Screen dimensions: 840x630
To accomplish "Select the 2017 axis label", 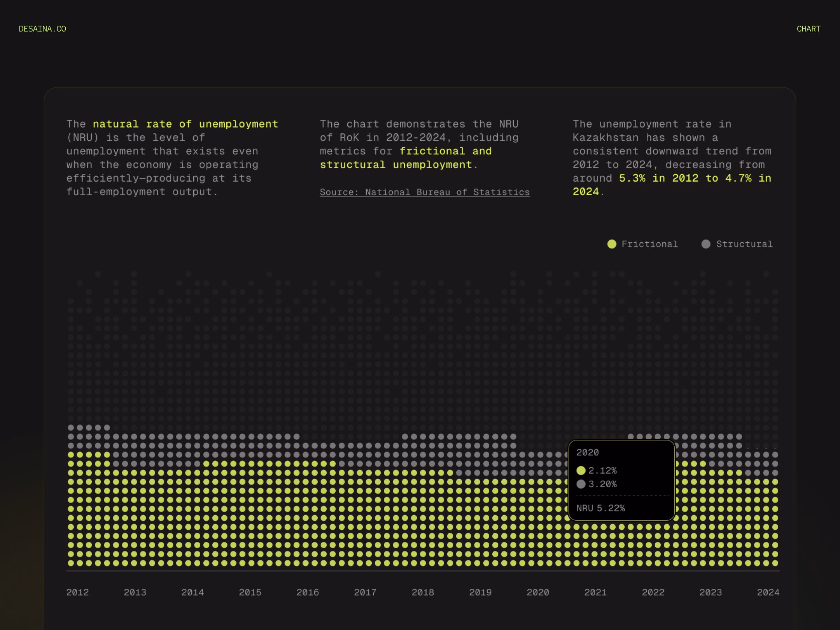I will 365,592.
